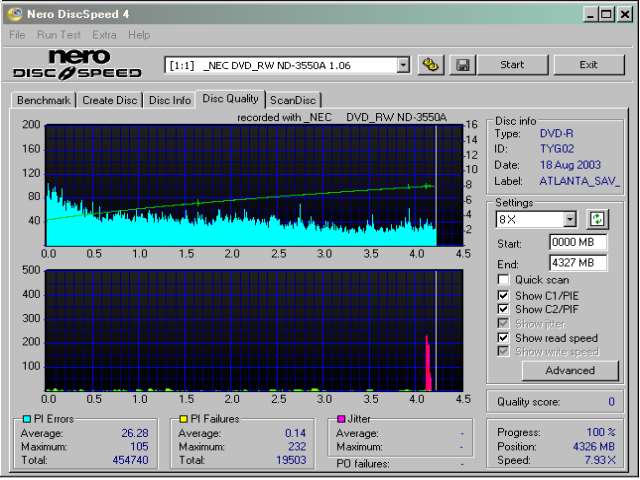Select the Disc Quality tab
The height and width of the screenshot is (480, 640).
231,99
